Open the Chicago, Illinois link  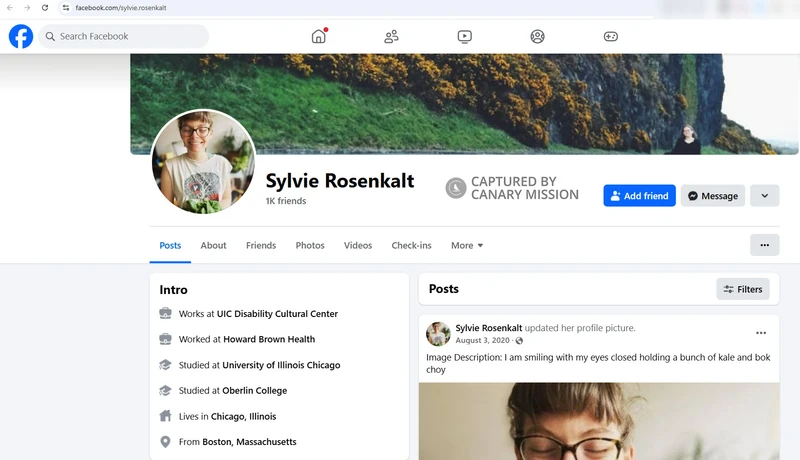click(243, 416)
